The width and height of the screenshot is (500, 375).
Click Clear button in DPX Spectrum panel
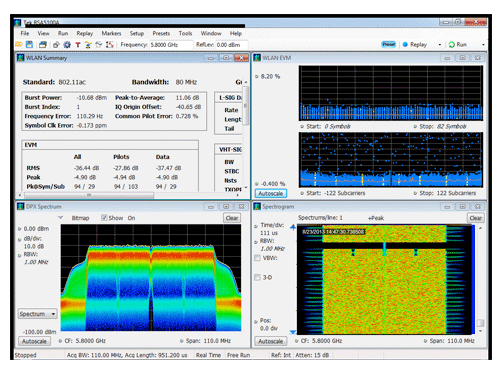point(232,218)
